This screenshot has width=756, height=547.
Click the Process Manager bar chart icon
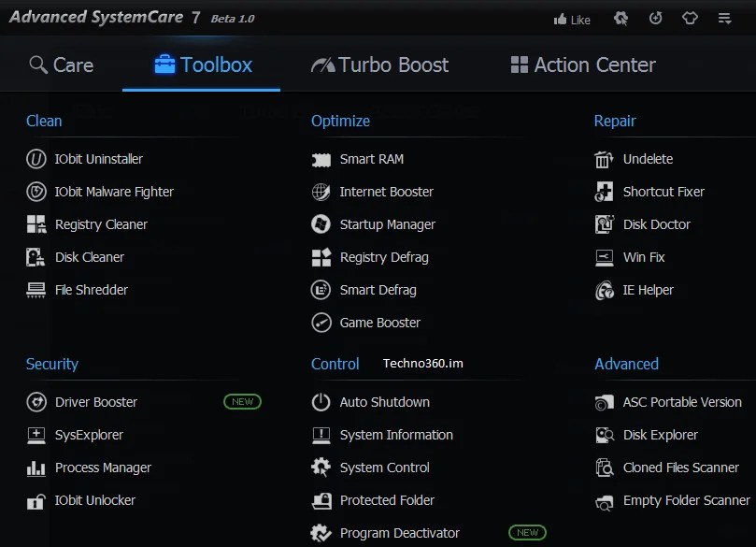[x=36, y=468]
